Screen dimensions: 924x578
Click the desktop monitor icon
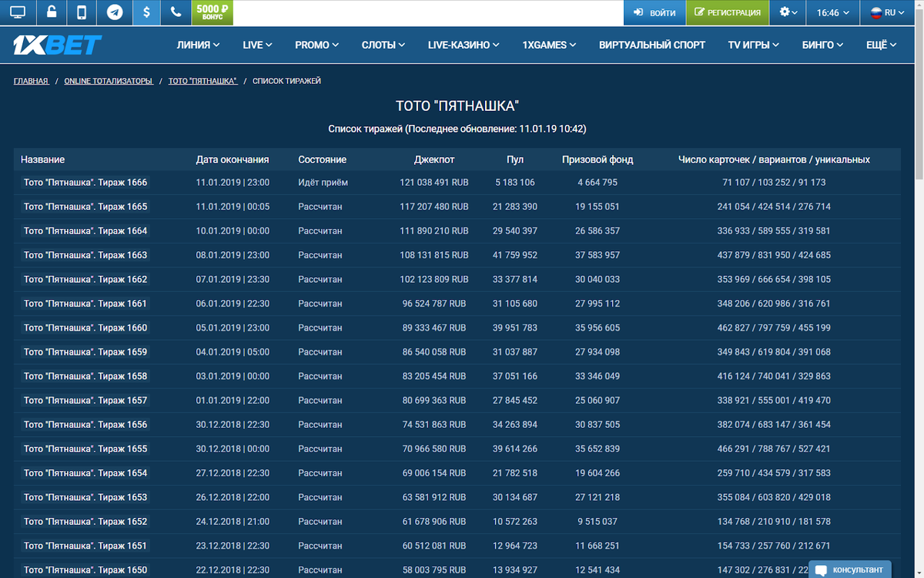[x=17, y=12]
